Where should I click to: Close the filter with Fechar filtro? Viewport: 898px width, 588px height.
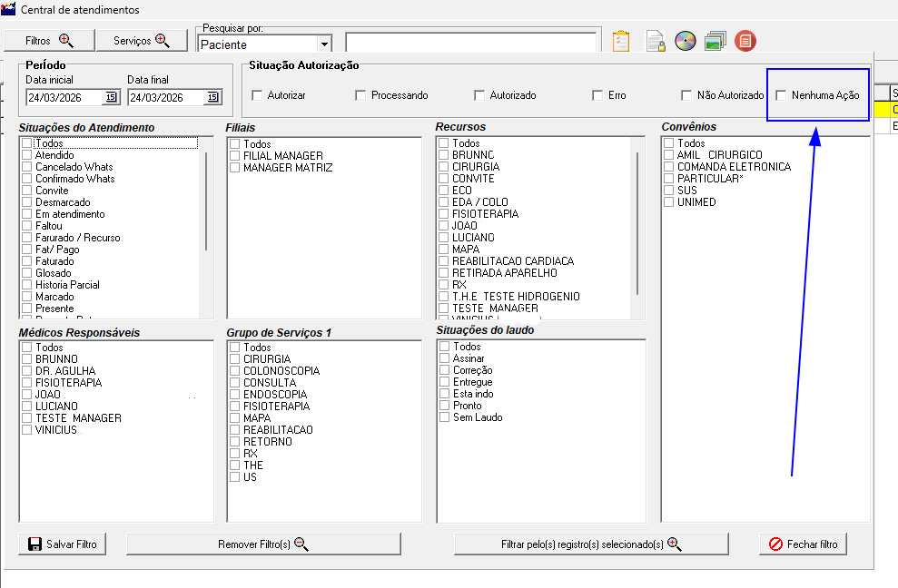tap(803, 544)
